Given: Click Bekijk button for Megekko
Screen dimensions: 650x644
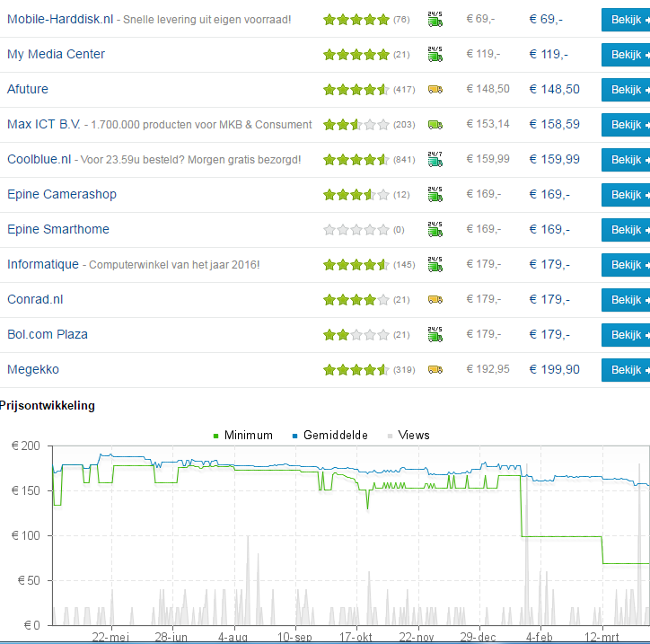Looking at the screenshot, I should 626,370.
